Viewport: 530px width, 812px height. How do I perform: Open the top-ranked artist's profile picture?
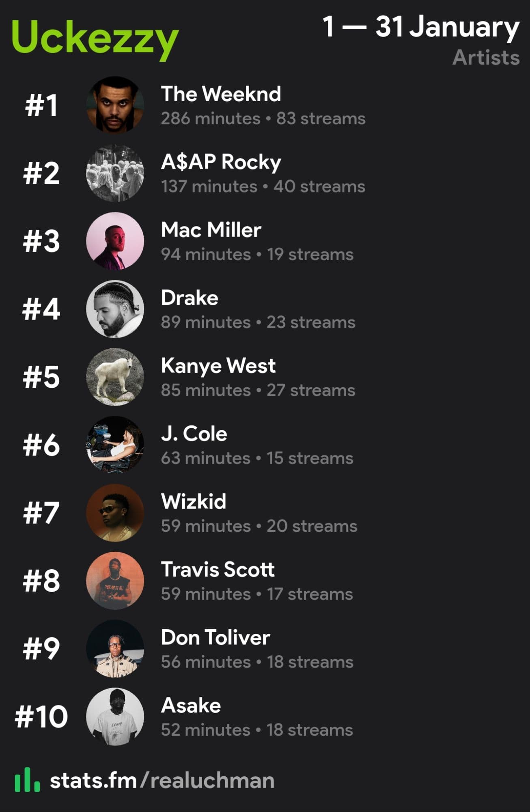point(115,105)
